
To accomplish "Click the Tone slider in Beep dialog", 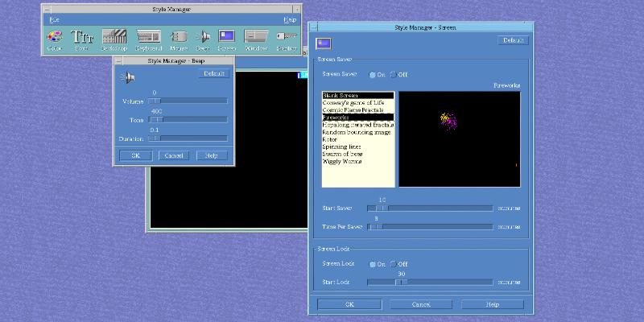I will tap(187, 119).
